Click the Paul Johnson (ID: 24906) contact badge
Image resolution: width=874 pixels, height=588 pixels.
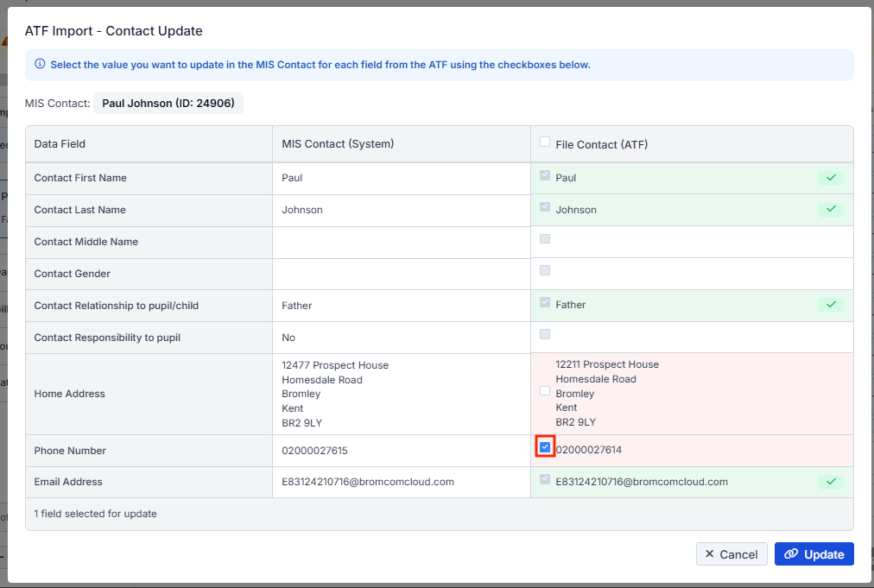click(x=168, y=103)
